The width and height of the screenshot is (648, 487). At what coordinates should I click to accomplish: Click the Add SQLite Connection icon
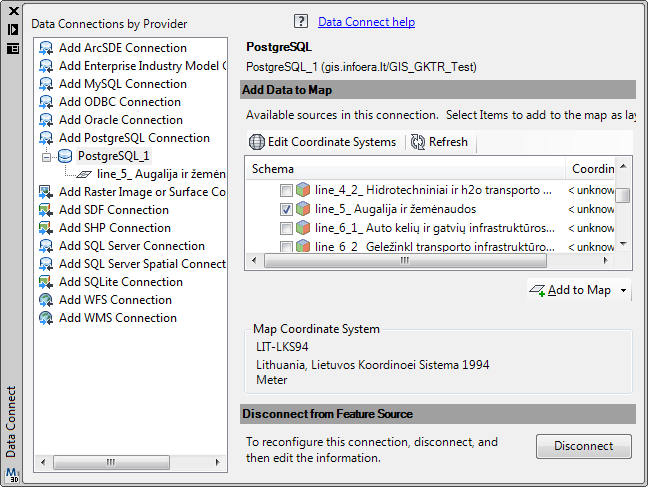(x=46, y=282)
